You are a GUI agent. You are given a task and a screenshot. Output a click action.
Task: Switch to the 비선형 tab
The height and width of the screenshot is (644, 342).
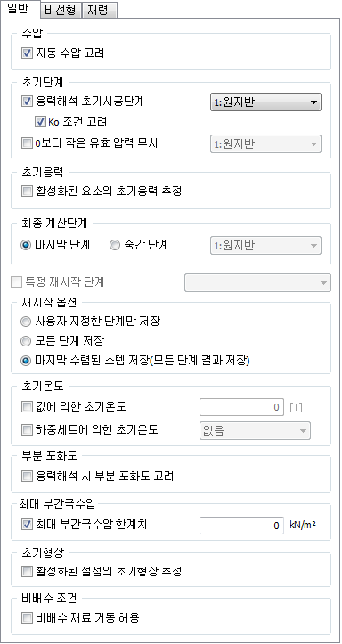[61, 10]
